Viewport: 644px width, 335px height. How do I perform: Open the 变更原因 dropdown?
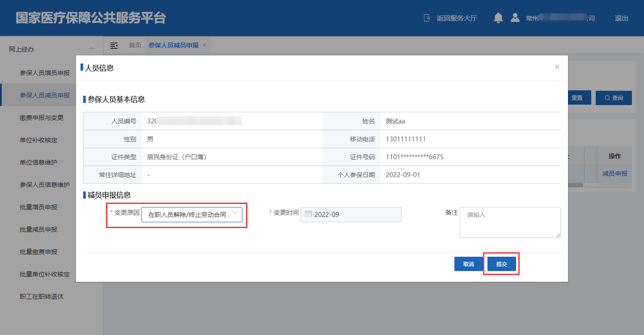pos(192,215)
